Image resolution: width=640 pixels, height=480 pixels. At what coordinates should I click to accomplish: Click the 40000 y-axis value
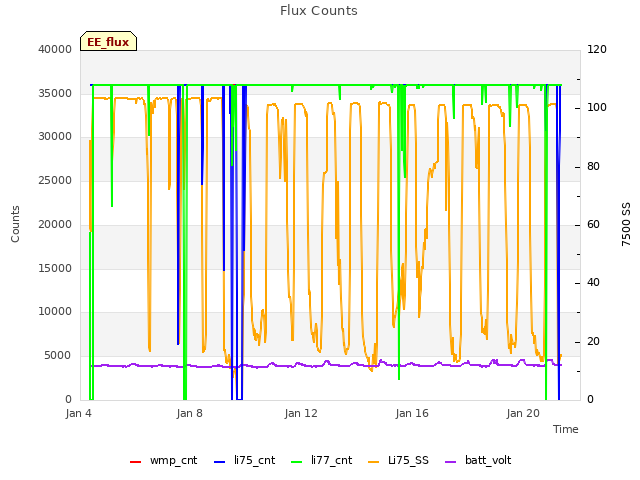coord(55,49)
